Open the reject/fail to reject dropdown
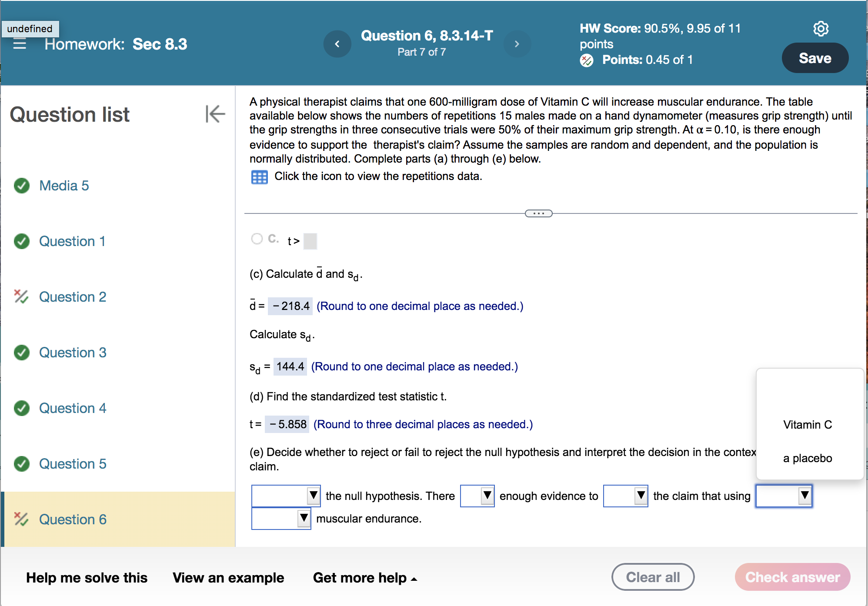 click(286, 496)
